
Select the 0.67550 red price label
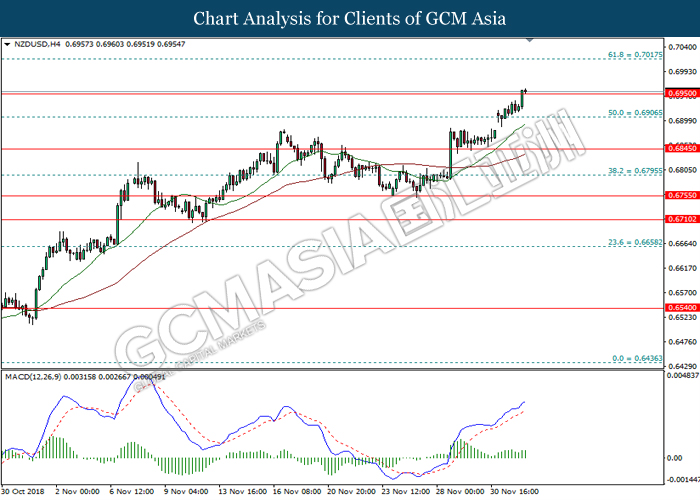tap(682, 196)
